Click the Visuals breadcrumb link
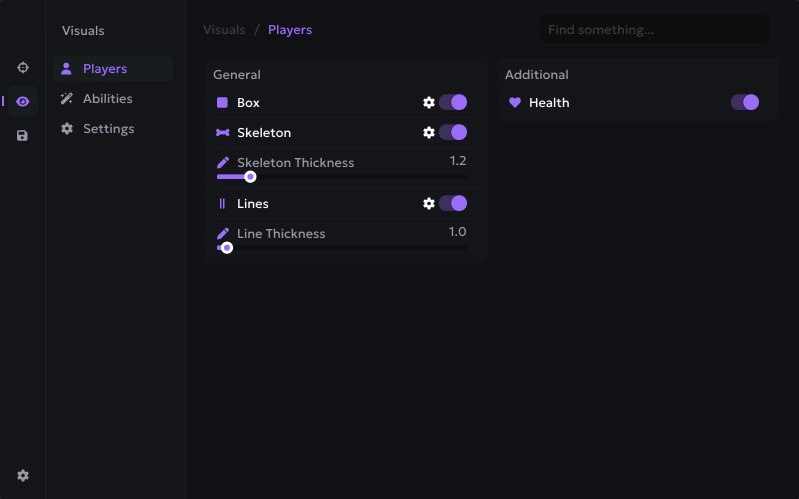799x499 pixels. point(224,30)
